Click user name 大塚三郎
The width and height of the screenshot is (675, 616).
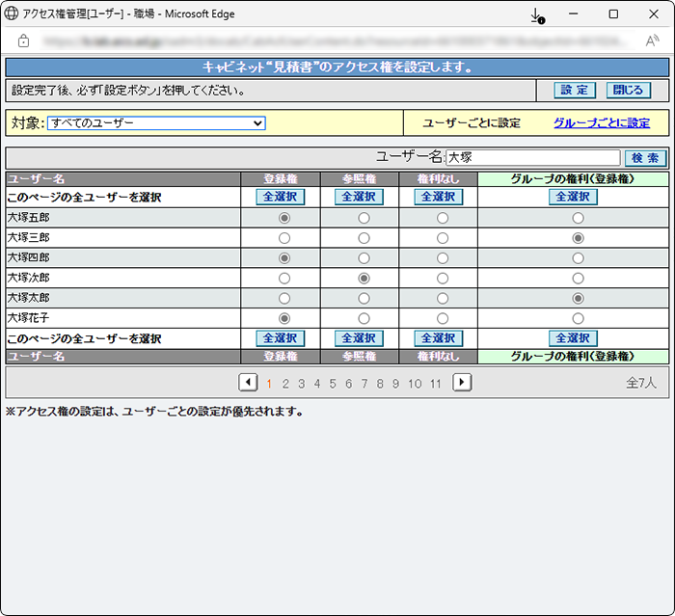click(x=28, y=237)
